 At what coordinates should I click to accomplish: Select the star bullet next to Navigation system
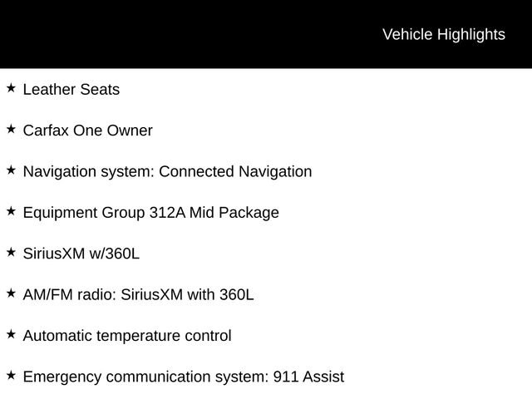coord(11,170)
